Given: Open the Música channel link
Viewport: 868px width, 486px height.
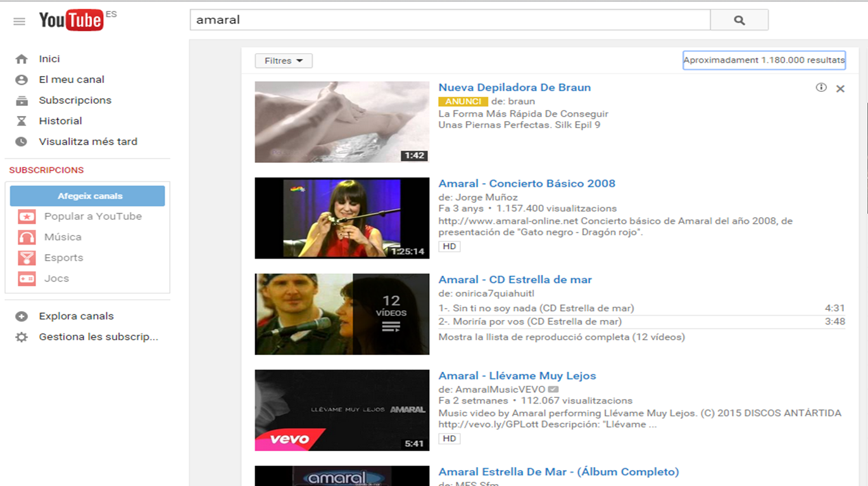Looking at the screenshot, I should click(63, 237).
